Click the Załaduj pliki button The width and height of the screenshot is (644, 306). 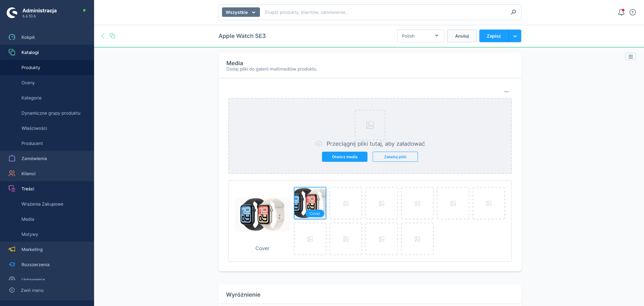(395, 157)
